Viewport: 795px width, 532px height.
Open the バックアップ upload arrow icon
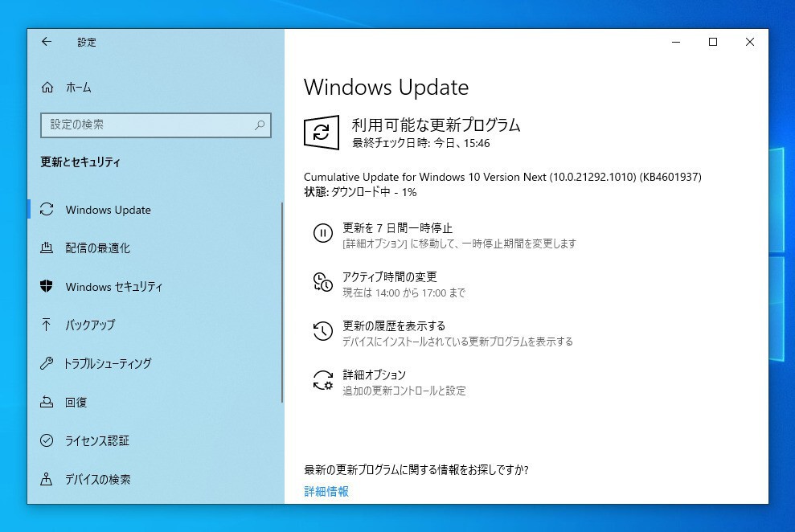[x=47, y=325]
